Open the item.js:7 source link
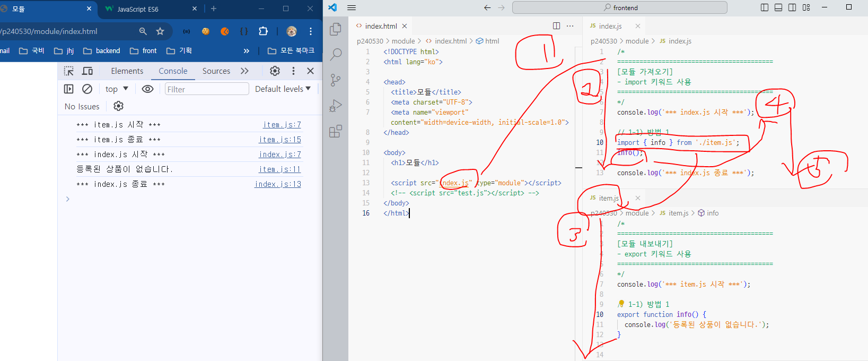 (282, 125)
